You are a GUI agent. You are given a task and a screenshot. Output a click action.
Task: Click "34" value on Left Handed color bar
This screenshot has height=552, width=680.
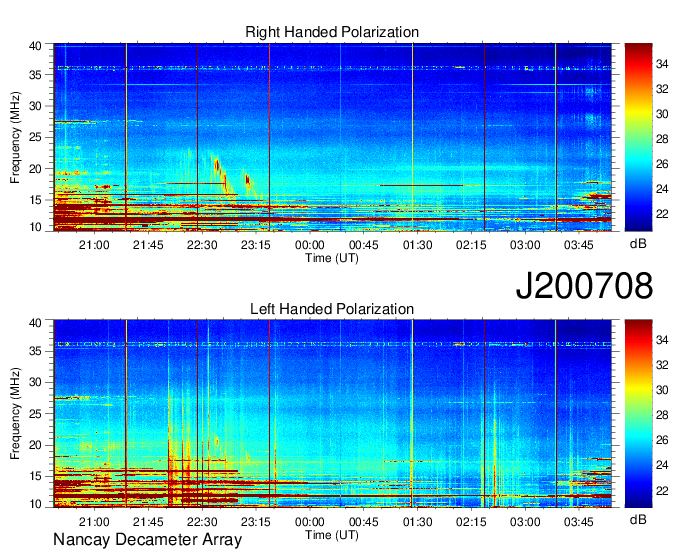tap(662, 340)
